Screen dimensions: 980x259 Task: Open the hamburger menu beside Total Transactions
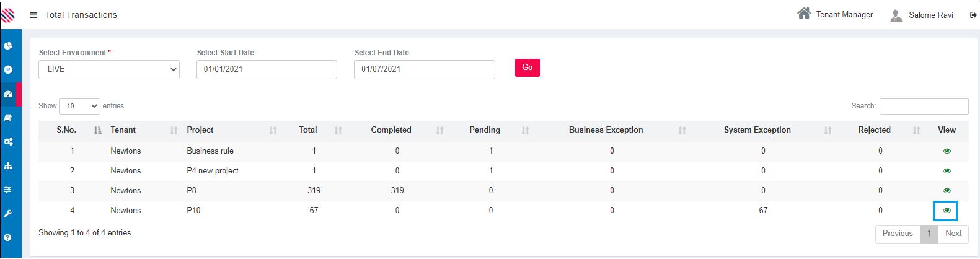33,15
